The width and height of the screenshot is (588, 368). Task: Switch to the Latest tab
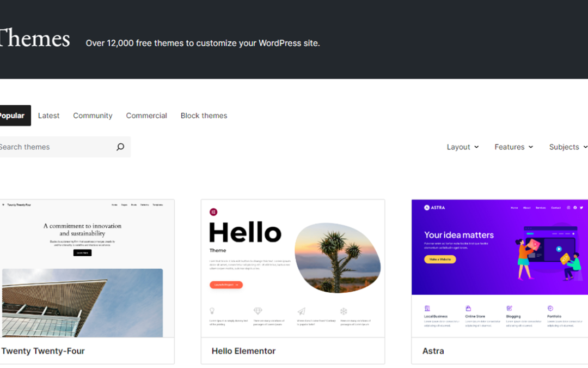point(49,116)
